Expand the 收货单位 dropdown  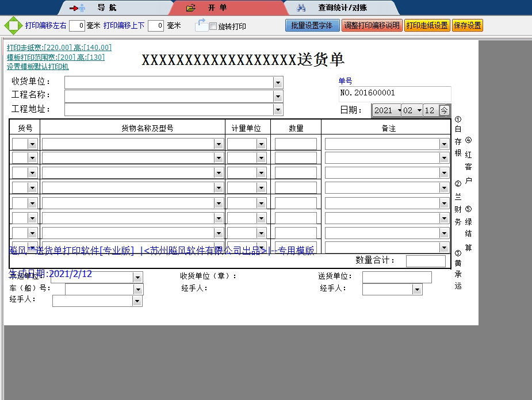[x=278, y=83]
